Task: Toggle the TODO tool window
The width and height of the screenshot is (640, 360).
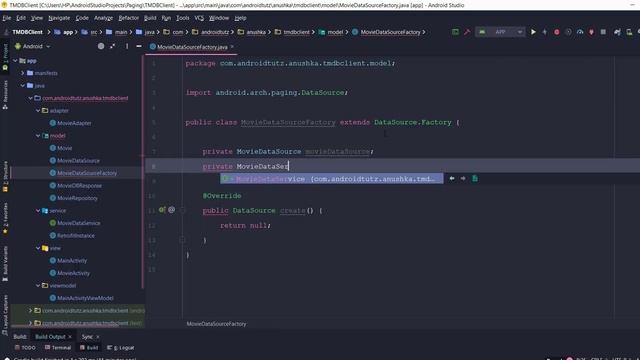Action: click(25, 348)
